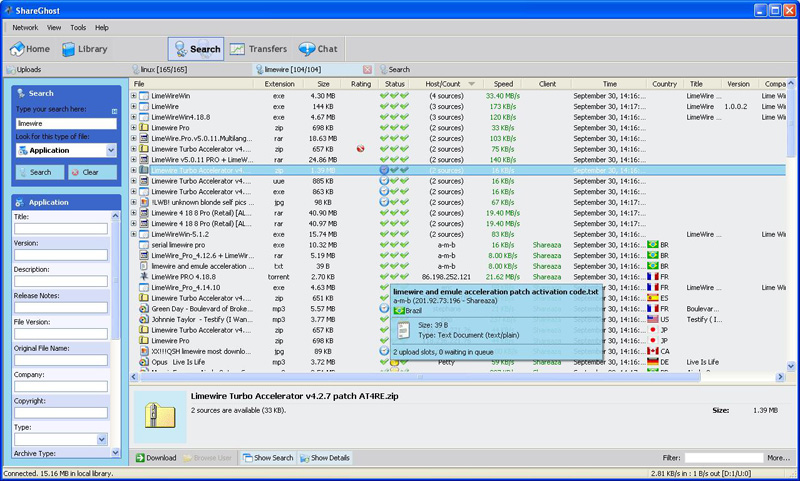Sort by the Extension column header
Viewport: 800px width, 481px height.
[x=279, y=84]
